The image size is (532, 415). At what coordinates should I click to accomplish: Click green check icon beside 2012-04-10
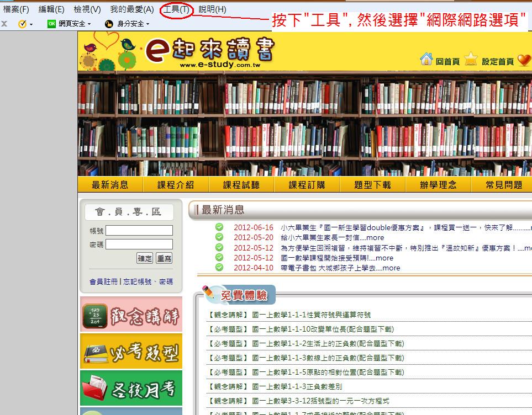tap(219, 268)
